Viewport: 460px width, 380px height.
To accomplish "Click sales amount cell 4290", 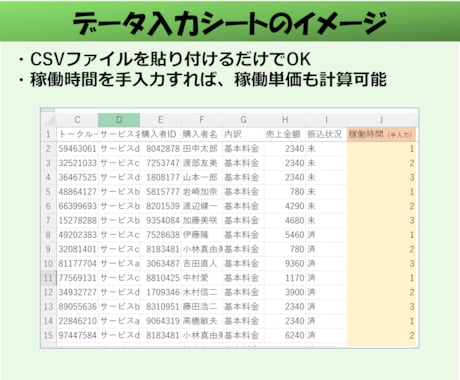I will [x=285, y=206].
